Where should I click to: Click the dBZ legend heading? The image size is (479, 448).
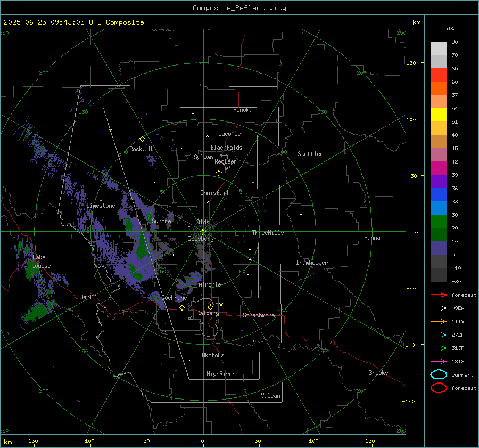(x=451, y=29)
